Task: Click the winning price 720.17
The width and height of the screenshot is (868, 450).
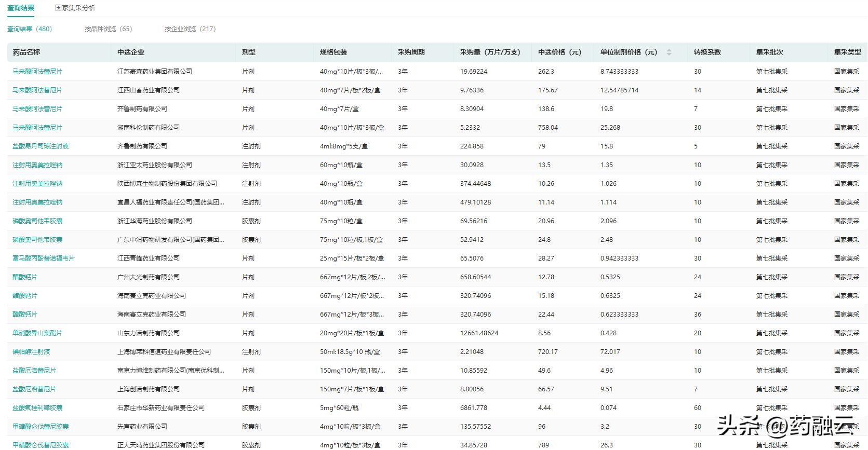Action: coord(548,352)
